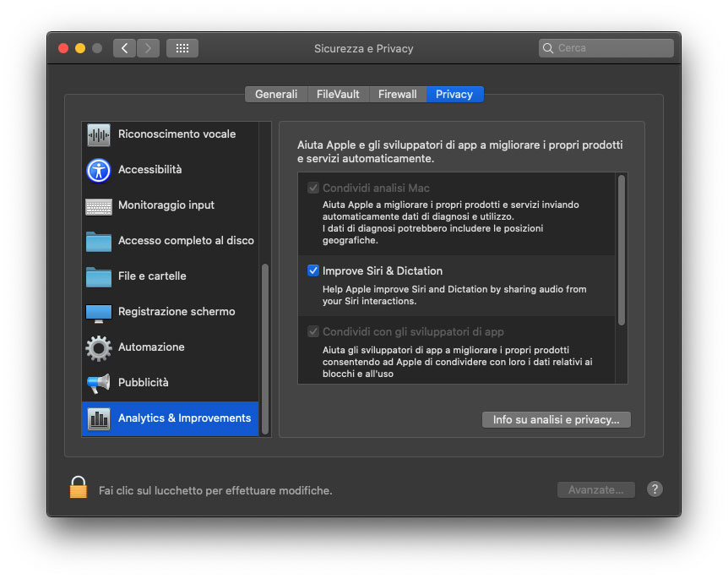Select Accessibilità in the privacy list
The image size is (728, 579).
(x=170, y=170)
